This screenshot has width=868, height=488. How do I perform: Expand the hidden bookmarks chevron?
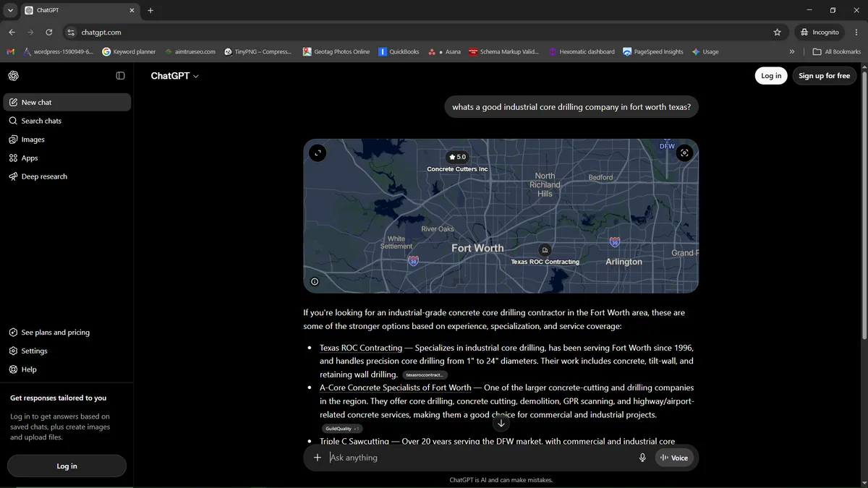[792, 52]
